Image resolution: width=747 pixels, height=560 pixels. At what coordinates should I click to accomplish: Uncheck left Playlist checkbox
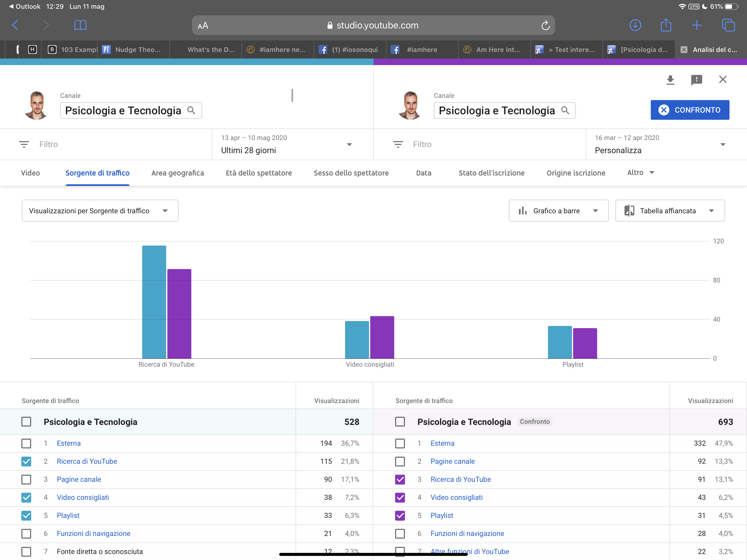[x=26, y=515]
